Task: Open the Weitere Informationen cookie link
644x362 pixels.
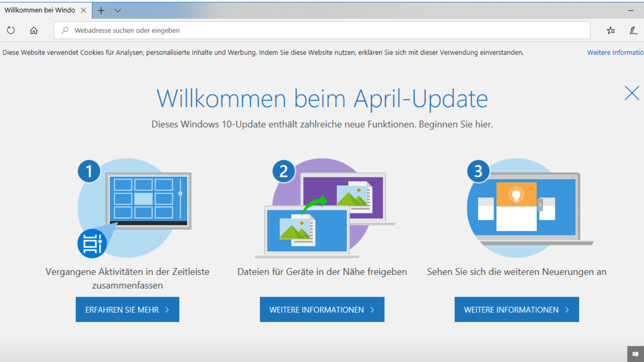Action: [615, 52]
